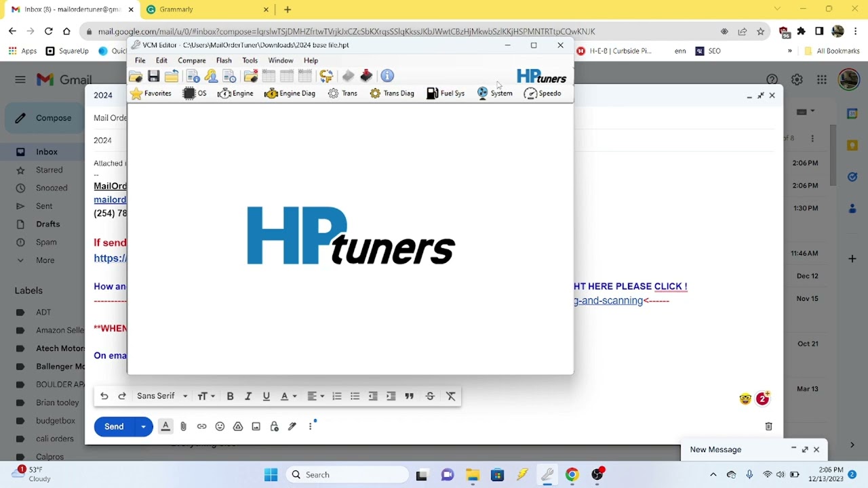
Task: Open the Sans Serif font dropdown
Action: click(x=162, y=396)
